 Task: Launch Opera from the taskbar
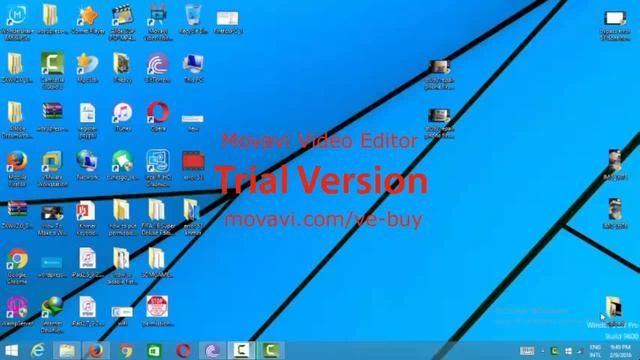coord(183,351)
